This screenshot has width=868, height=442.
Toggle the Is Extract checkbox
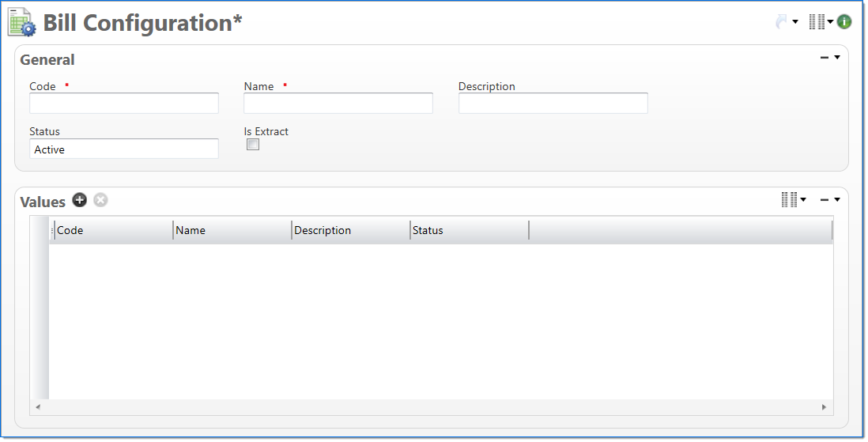coord(253,145)
